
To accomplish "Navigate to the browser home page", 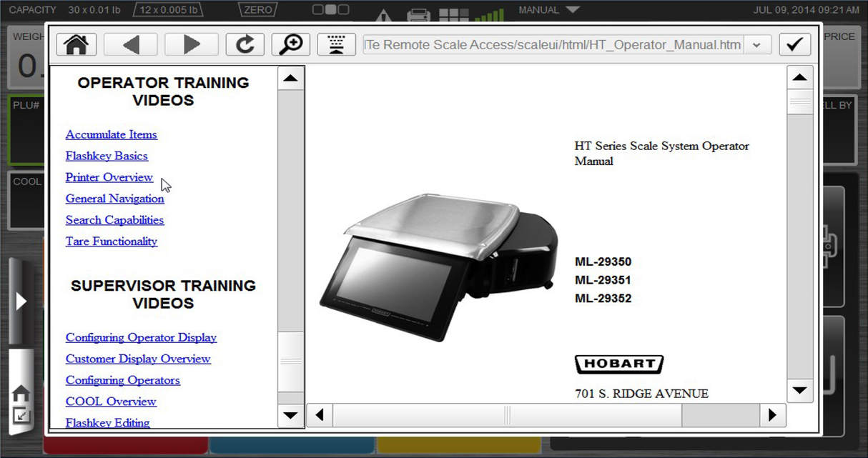I will coord(76,44).
